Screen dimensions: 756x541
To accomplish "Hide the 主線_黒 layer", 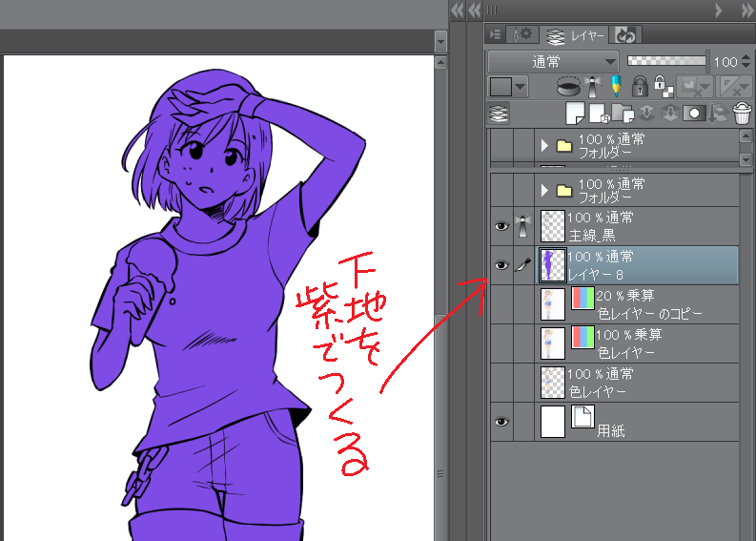I will (x=501, y=226).
